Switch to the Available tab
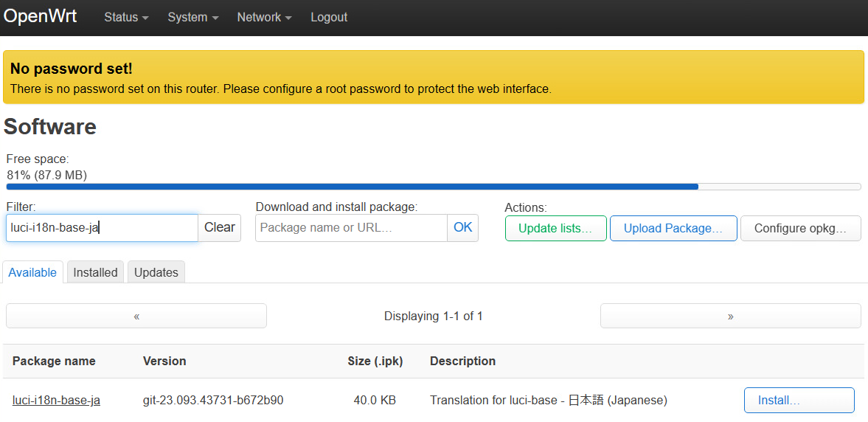868x422 pixels. pyautogui.click(x=32, y=272)
